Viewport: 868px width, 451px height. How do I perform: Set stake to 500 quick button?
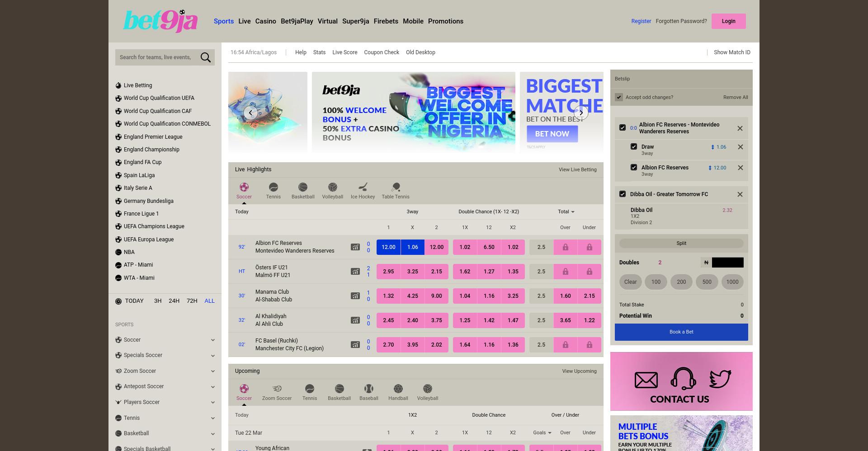pyautogui.click(x=707, y=282)
